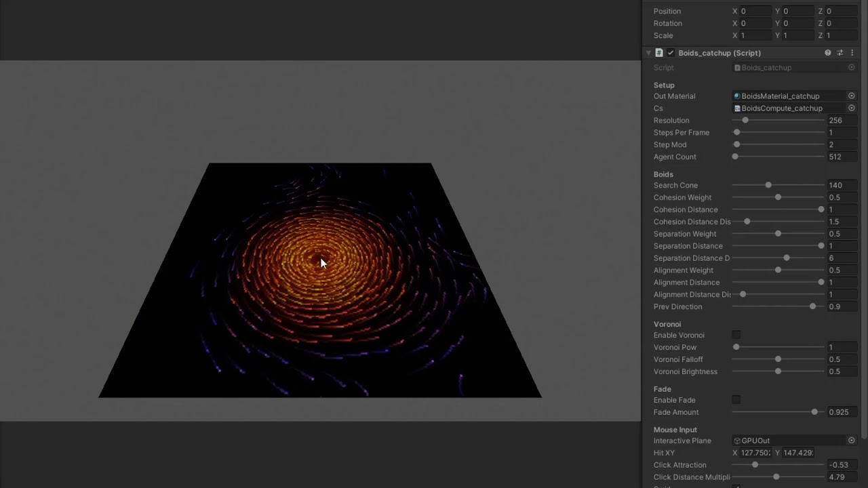The image size is (868, 488).
Task: Edit the Hit XY Y value field
Action: [798, 453]
